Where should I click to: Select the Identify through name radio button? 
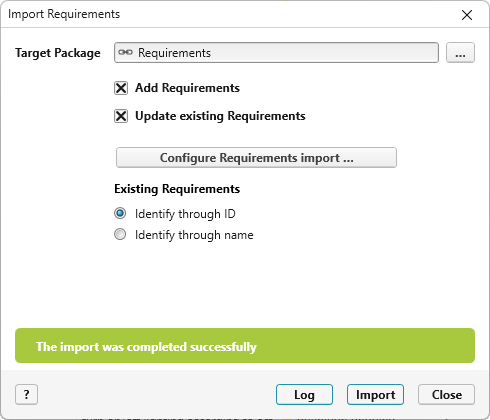pyautogui.click(x=120, y=234)
